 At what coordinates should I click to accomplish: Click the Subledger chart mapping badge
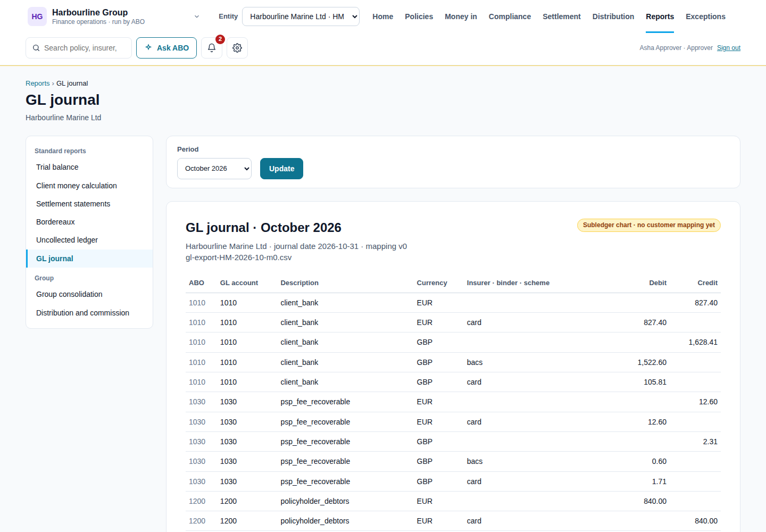point(649,225)
